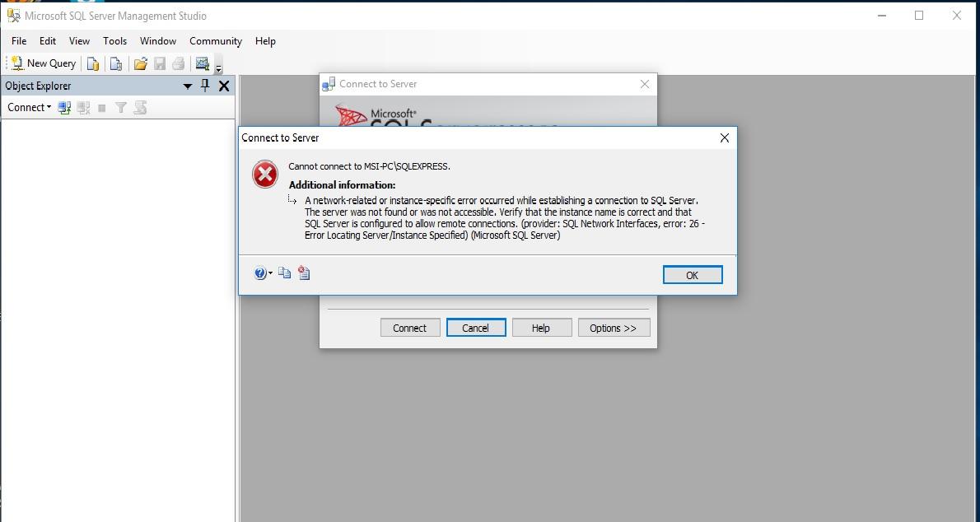Click the Database Engine Query icon
This screenshot has width=980, height=522.
[x=93, y=63]
